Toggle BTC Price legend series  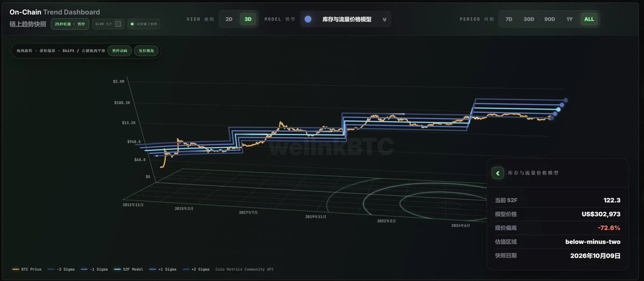26,269
